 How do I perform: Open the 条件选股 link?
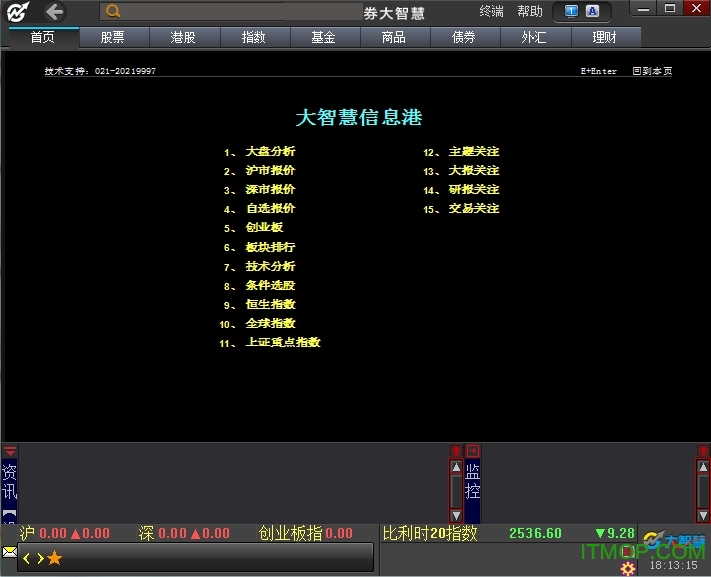tap(270, 285)
